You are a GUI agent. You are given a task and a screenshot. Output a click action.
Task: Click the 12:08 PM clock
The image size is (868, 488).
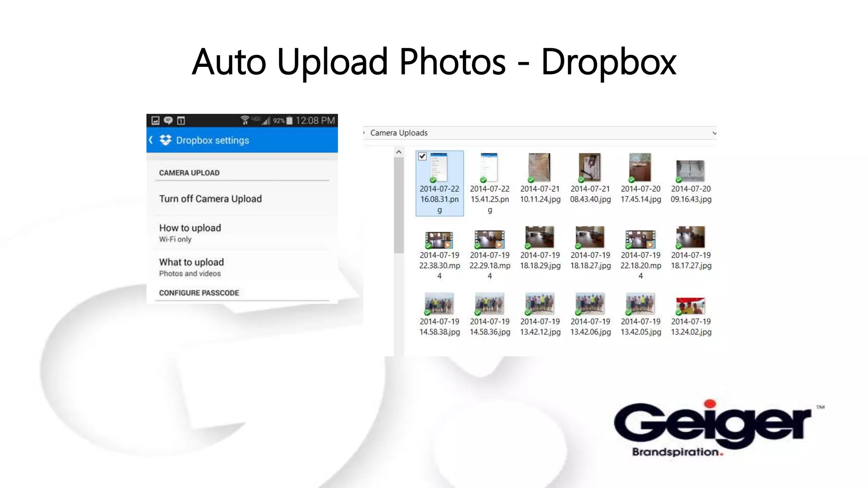coord(315,121)
